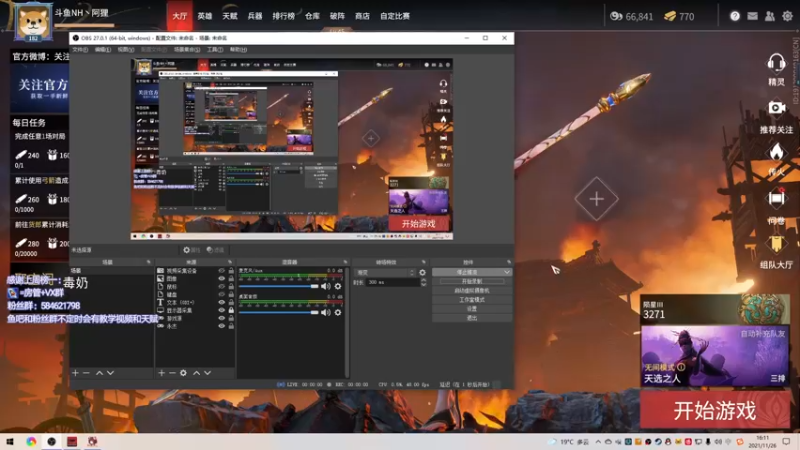Mute the desktop audio channel in OBS mixer
The width and height of the screenshot is (800, 450).
[326, 312]
